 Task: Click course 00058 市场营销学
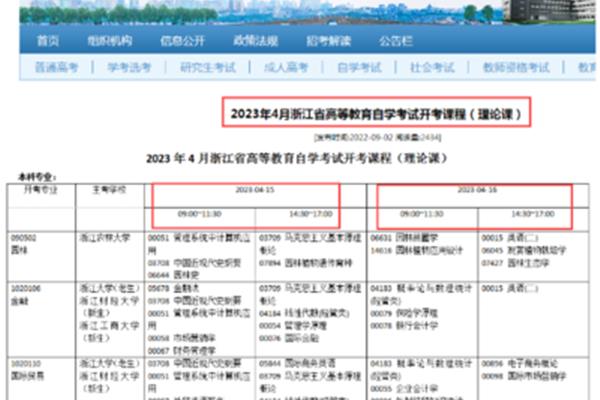point(182,338)
